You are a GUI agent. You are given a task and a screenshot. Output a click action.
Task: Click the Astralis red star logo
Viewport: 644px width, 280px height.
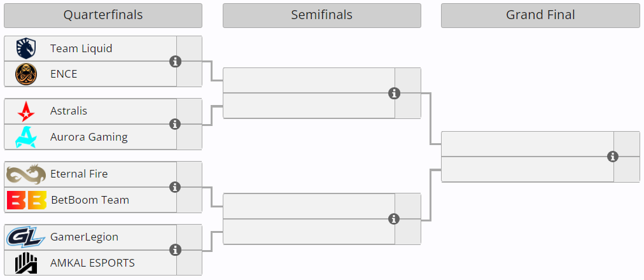coord(26,111)
